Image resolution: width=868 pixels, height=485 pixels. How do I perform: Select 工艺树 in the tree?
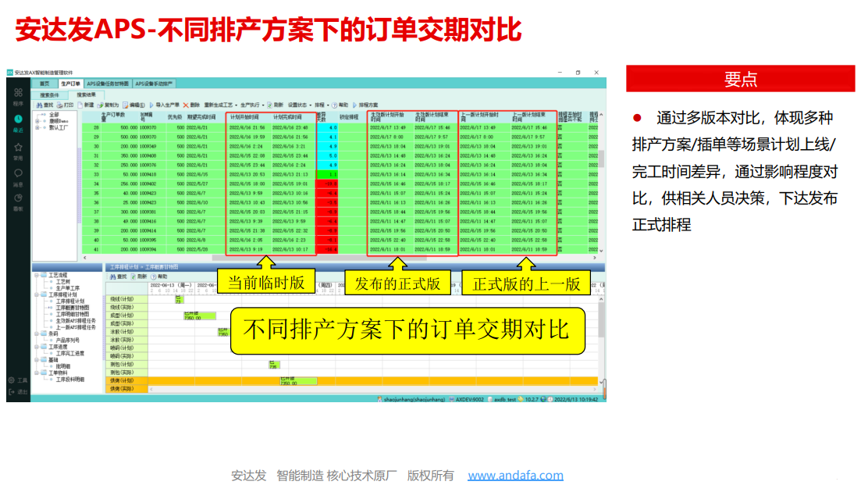point(62,282)
